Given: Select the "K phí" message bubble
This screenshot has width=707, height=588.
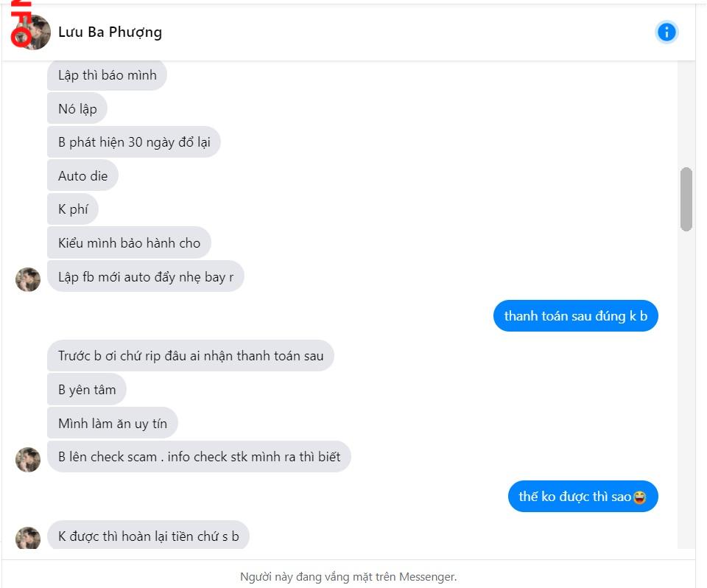Looking at the screenshot, I should [x=73, y=209].
